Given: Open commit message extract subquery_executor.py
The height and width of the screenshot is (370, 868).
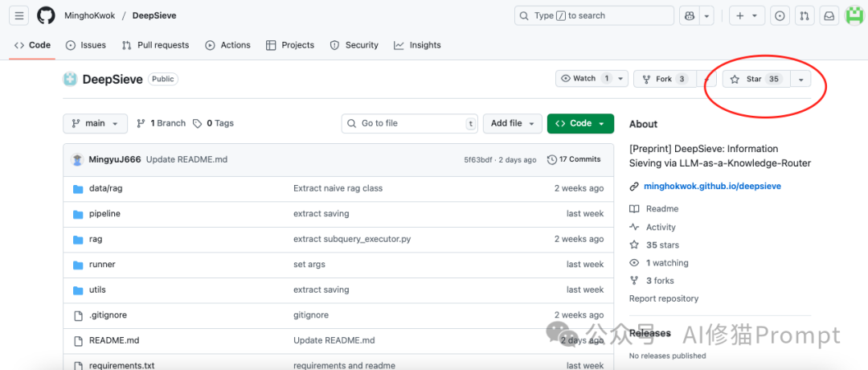Looking at the screenshot, I should pos(352,239).
